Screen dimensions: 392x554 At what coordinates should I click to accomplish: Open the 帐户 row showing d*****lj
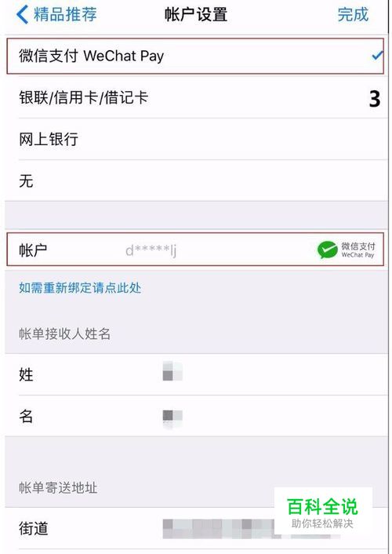pyautogui.click(x=195, y=250)
